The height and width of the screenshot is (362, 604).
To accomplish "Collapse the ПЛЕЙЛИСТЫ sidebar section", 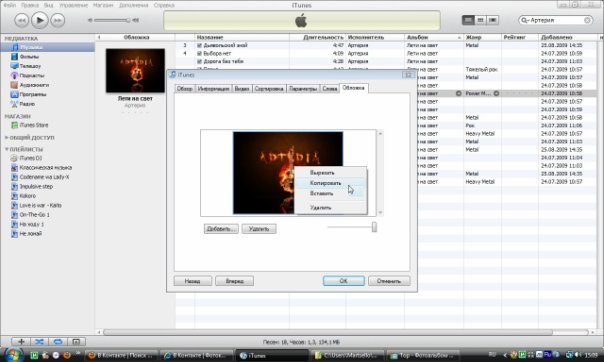I will 6,149.
